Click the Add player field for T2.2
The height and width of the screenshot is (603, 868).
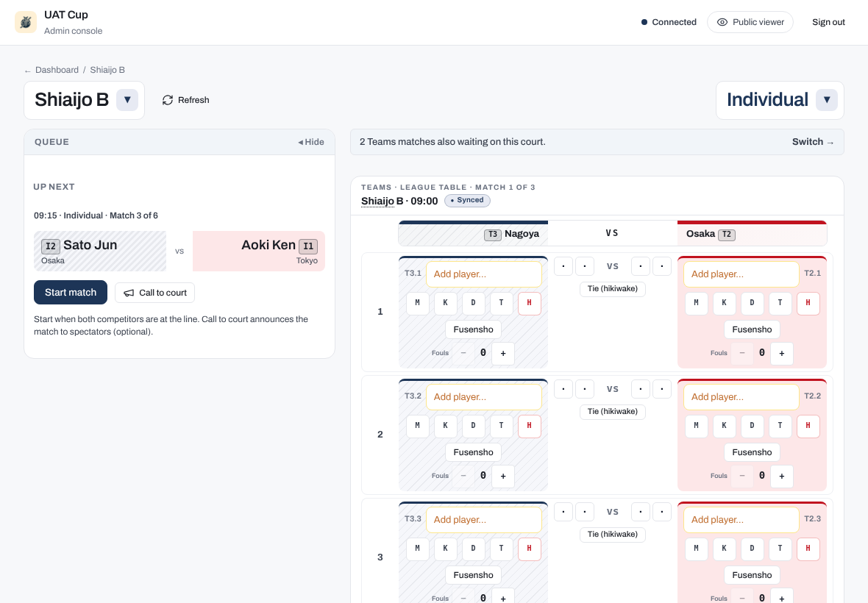click(741, 396)
